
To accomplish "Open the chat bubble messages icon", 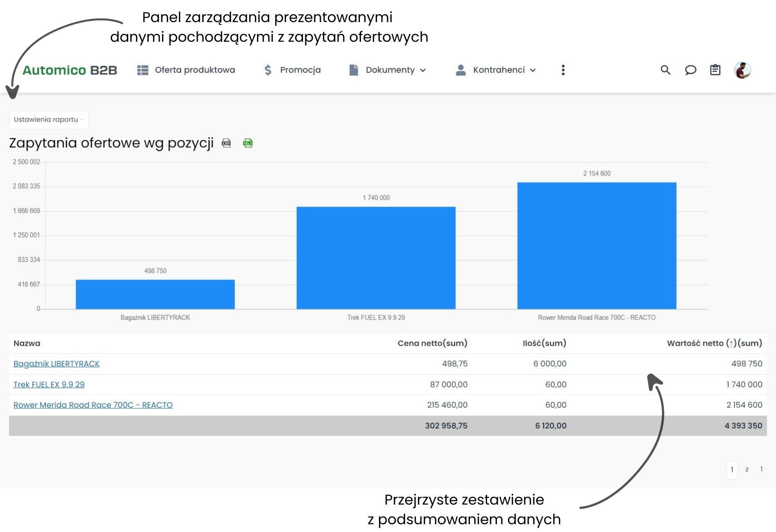I will pos(690,70).
